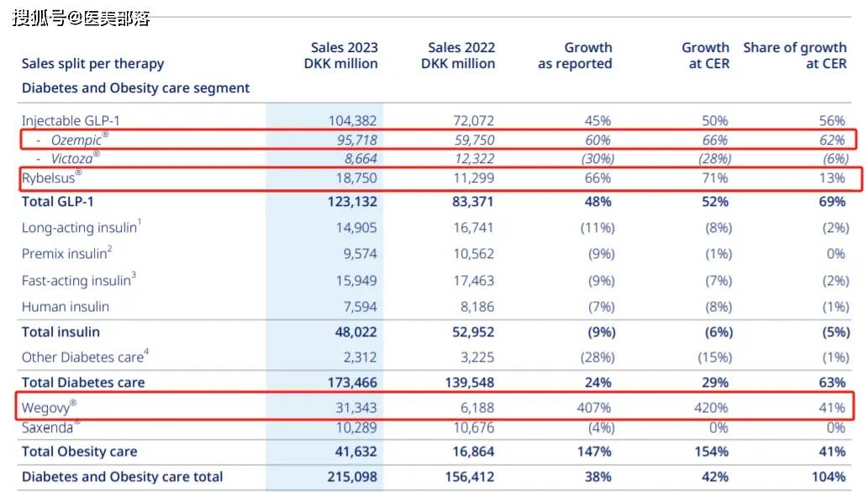Click Other Diabetes care 2023 sales 2,312
Viewport: 868px width, 492px height.
coord(360,357)
